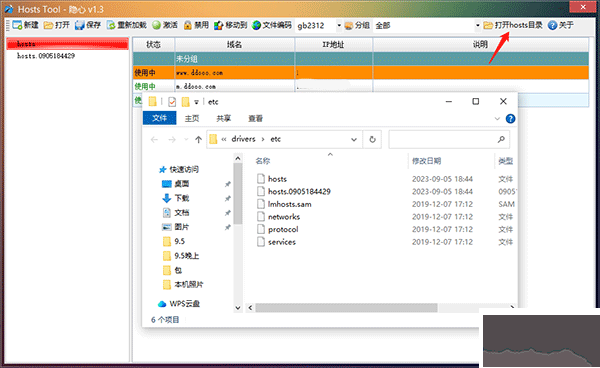Open the 查看 ribbon tab
600x368 pixels.
click(x=255, y=118)
